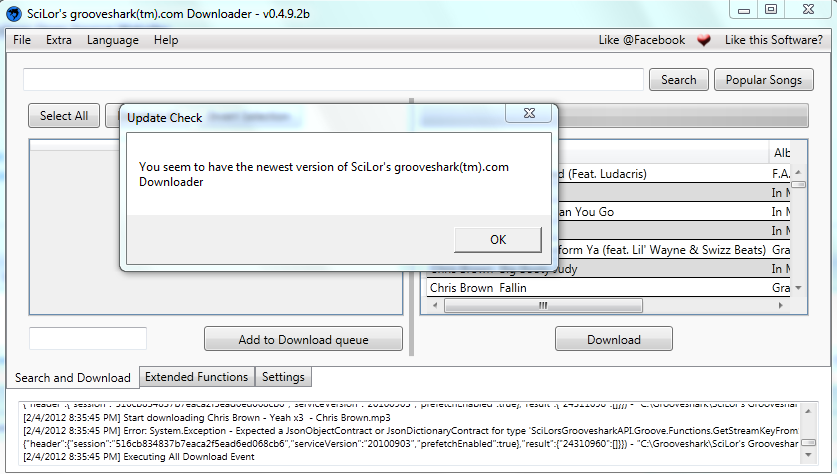Open the Extra menu
Viewport: 837px width, 474px height.
click(59, 40)
